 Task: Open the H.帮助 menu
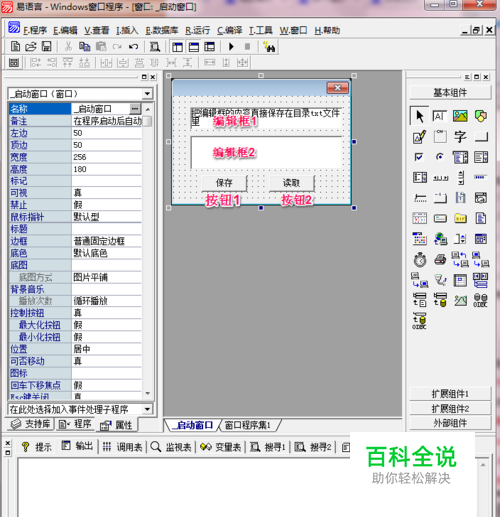point(327,30)
